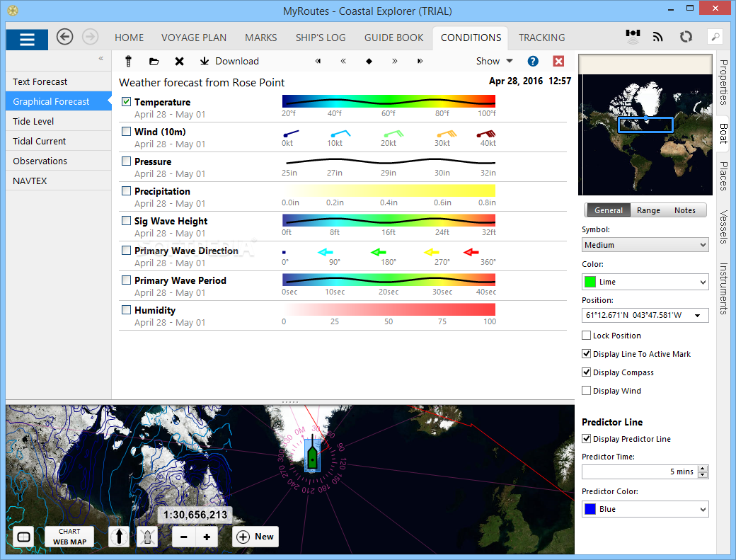Open the search magnifier icon
Screen dimensions: 736x560
tap(715, 38)
